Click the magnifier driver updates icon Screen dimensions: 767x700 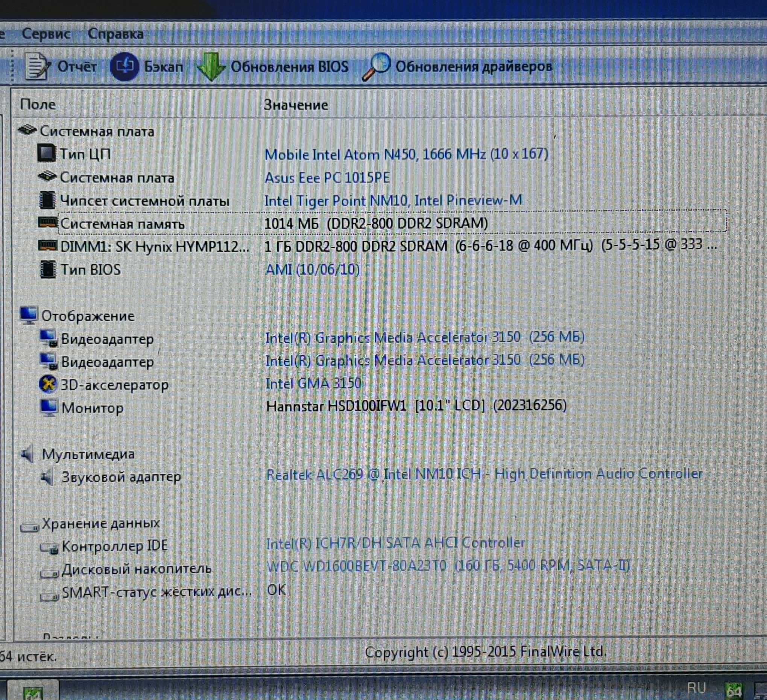coord(376,67)
